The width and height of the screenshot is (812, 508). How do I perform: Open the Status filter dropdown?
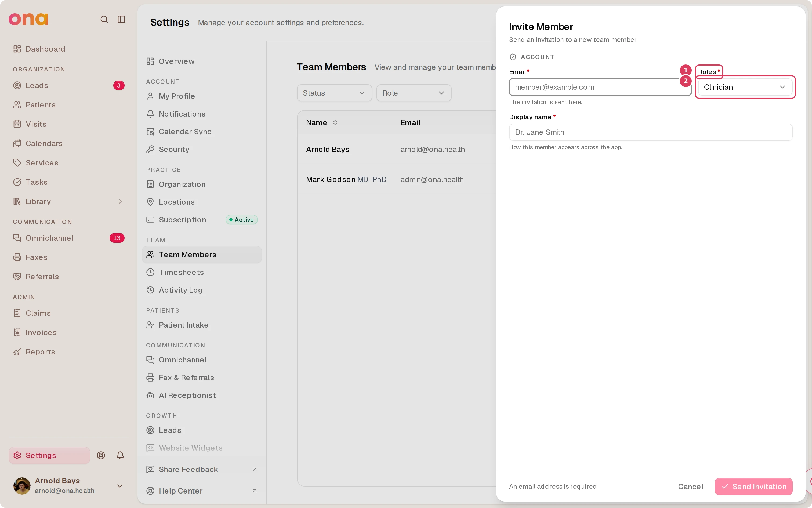coord(334,93)
